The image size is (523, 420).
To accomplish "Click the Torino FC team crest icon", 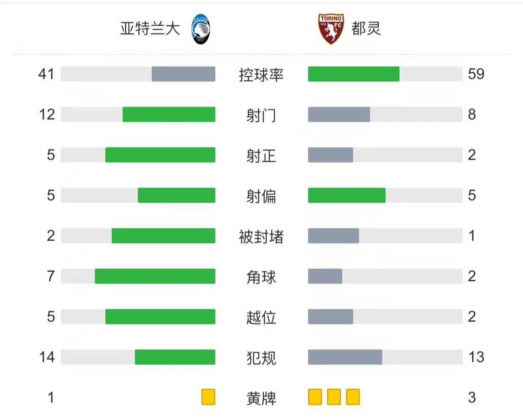I will point(331,29).
